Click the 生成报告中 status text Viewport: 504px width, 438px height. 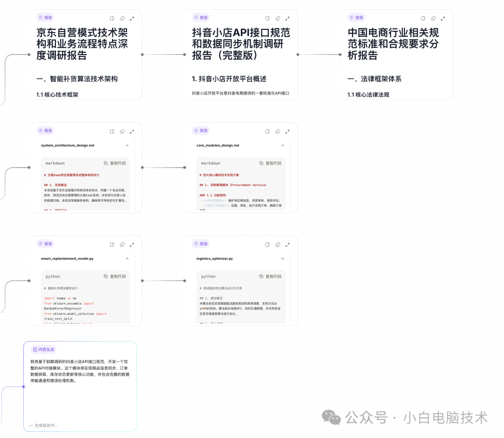[x=46, y=425]
